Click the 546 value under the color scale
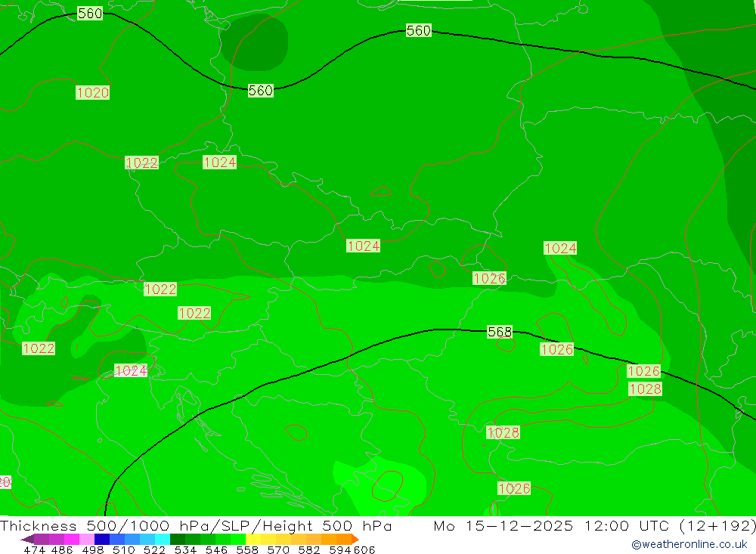 pyautogui.click(x=216, y=549)
